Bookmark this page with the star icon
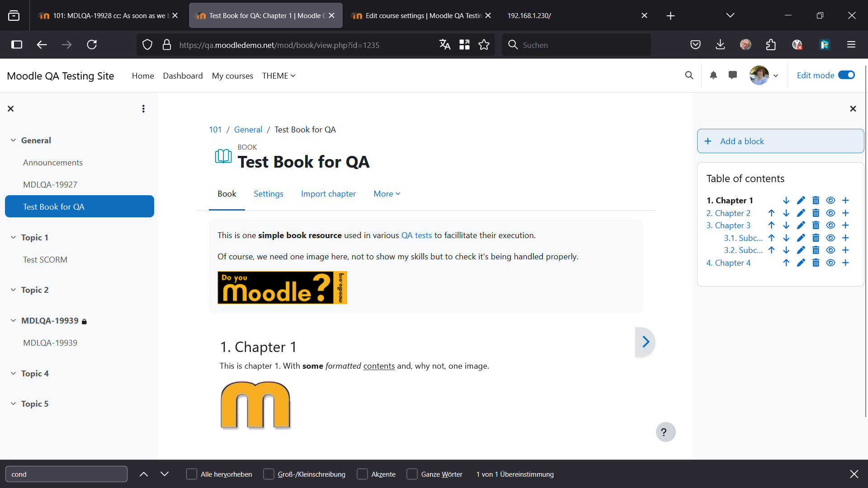The height and width of the screenshot is (488, 868). click(484, 44)
